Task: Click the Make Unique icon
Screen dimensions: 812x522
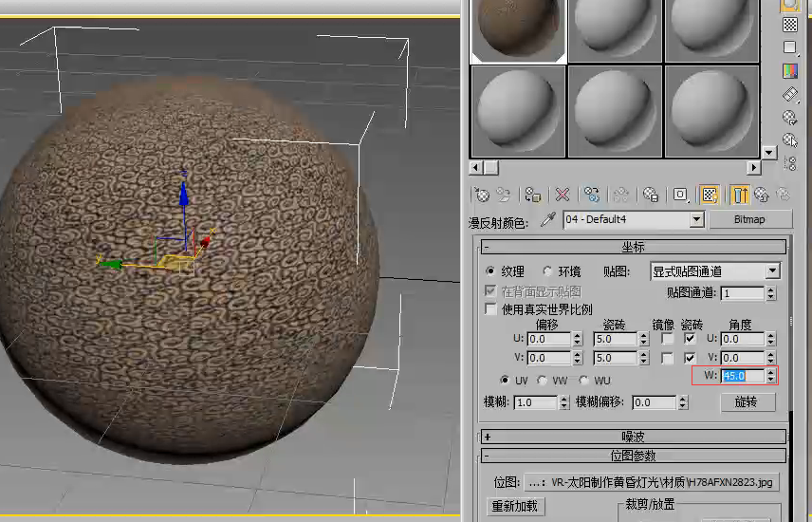Action: tap(621, 195)
